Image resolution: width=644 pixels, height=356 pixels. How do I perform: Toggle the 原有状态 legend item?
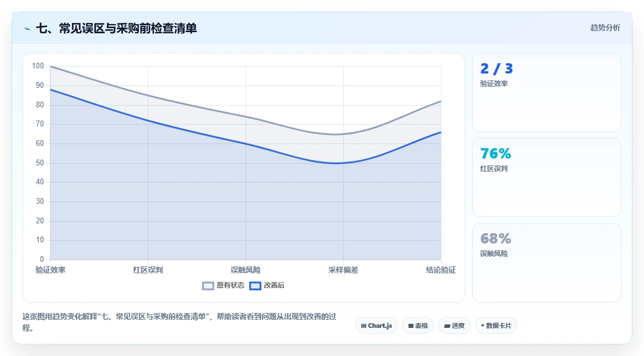point(224,285)
